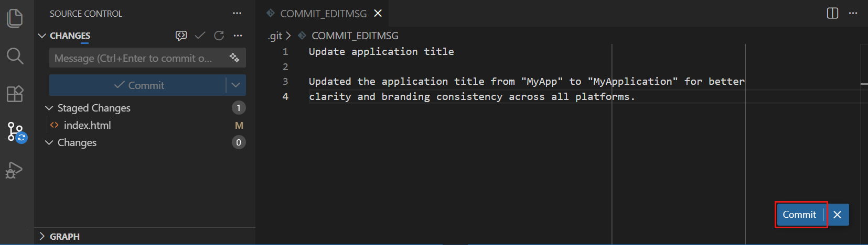This screenshot has height=245, width=868.
Task: Click the blue Commit button in editor
Action: (x=799, y=215)
